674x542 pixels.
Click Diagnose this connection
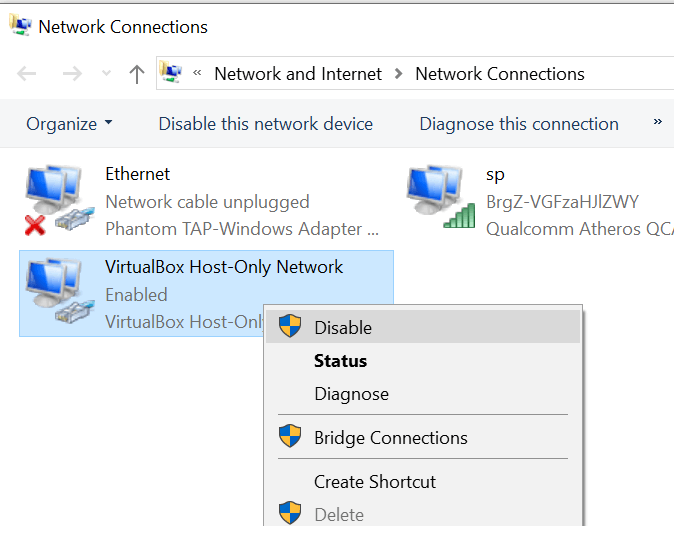pyautogui.click(x=518, y=124)
